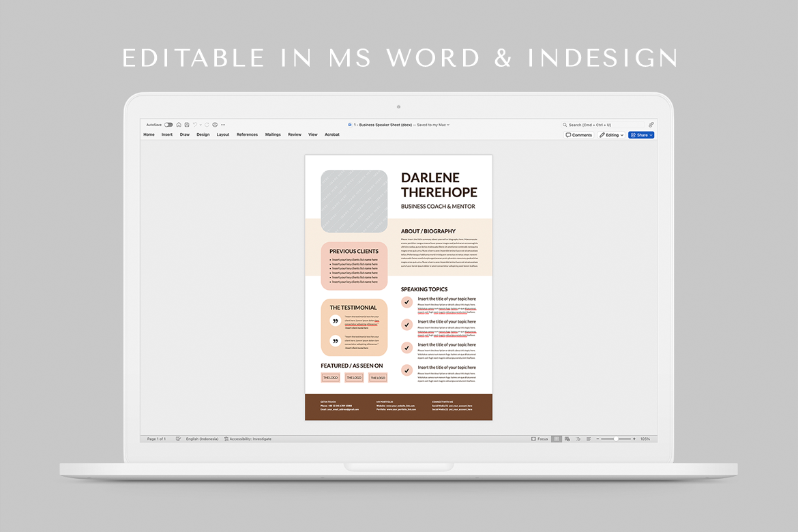Click the Comments button

(579, 135)
